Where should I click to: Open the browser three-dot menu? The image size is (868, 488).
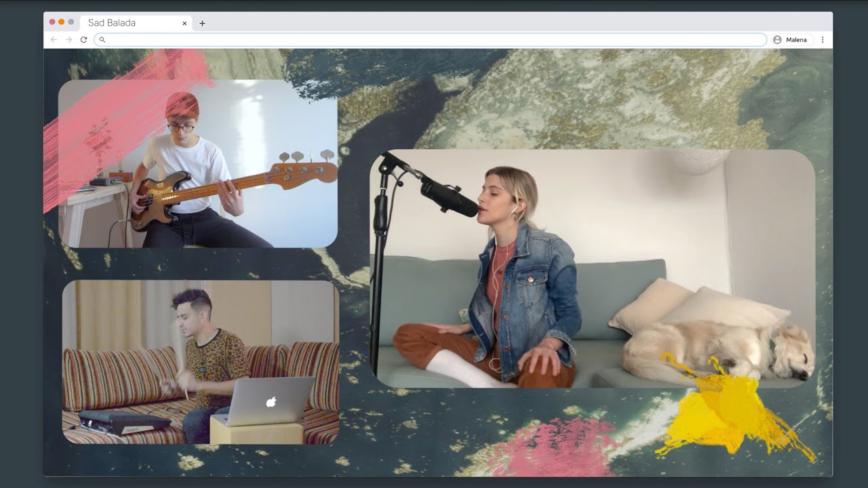(x=823, y=40)
